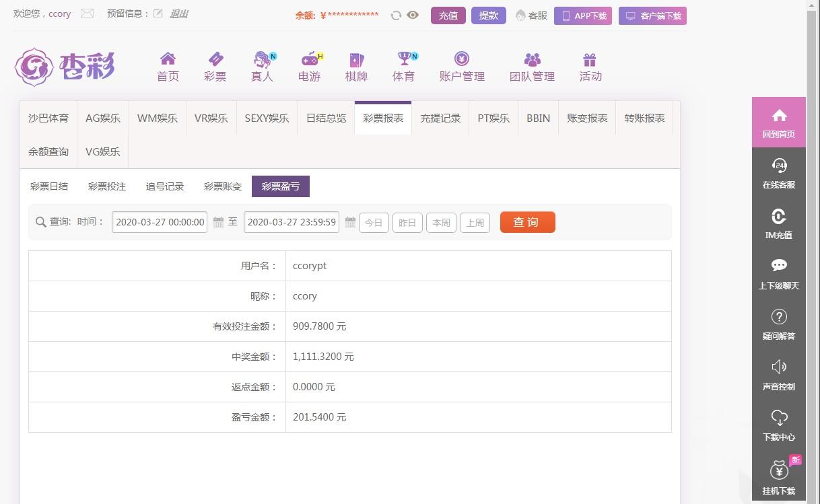Open the 疑问解答 question mark icon

(779, 316)
